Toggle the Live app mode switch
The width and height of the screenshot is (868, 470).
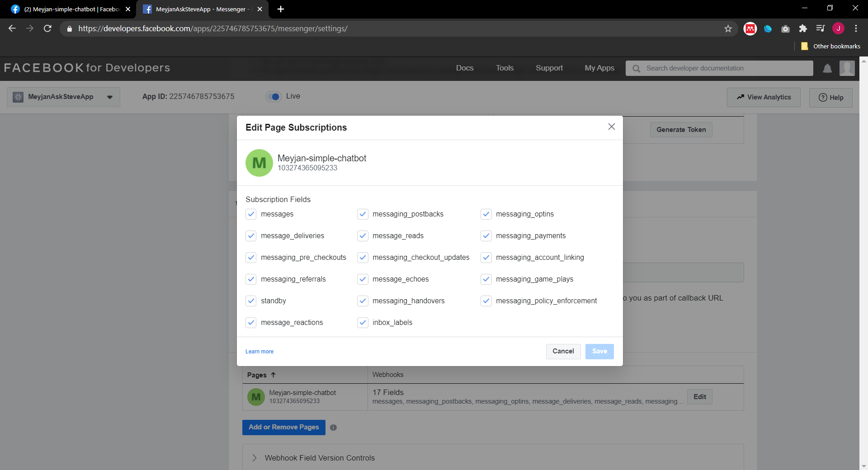(274, 96)
